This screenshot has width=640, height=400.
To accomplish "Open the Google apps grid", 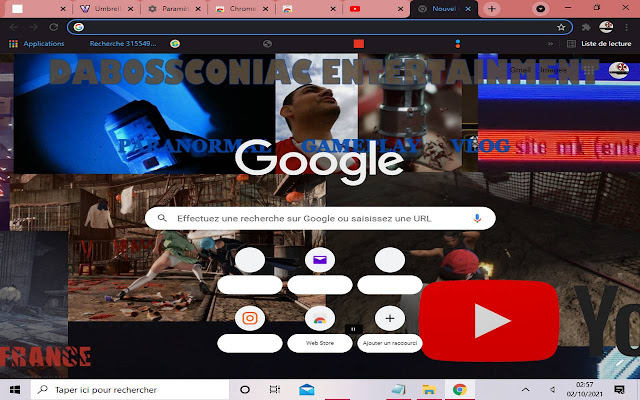I will point(589,70).
